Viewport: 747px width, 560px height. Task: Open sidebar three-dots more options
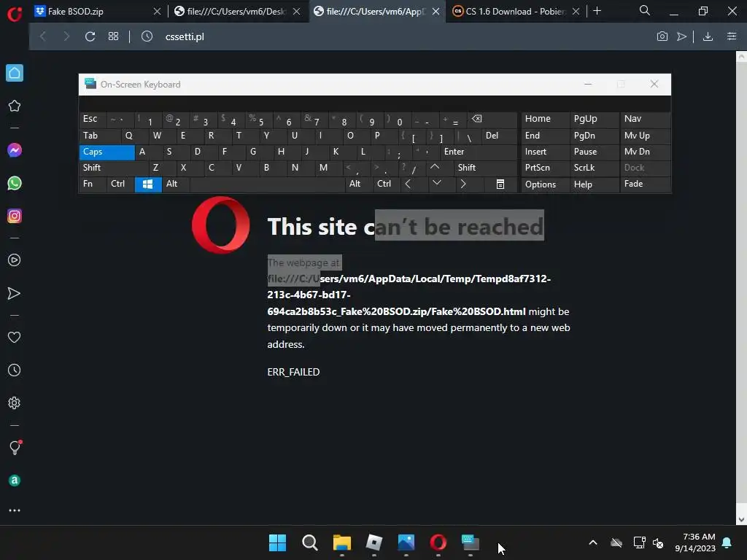click(15, 510)
